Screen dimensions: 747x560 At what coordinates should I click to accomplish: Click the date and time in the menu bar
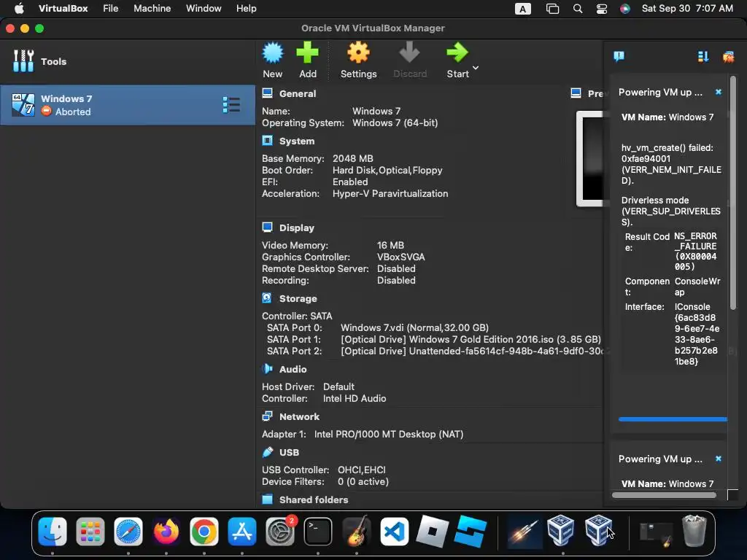pos(687,8)
